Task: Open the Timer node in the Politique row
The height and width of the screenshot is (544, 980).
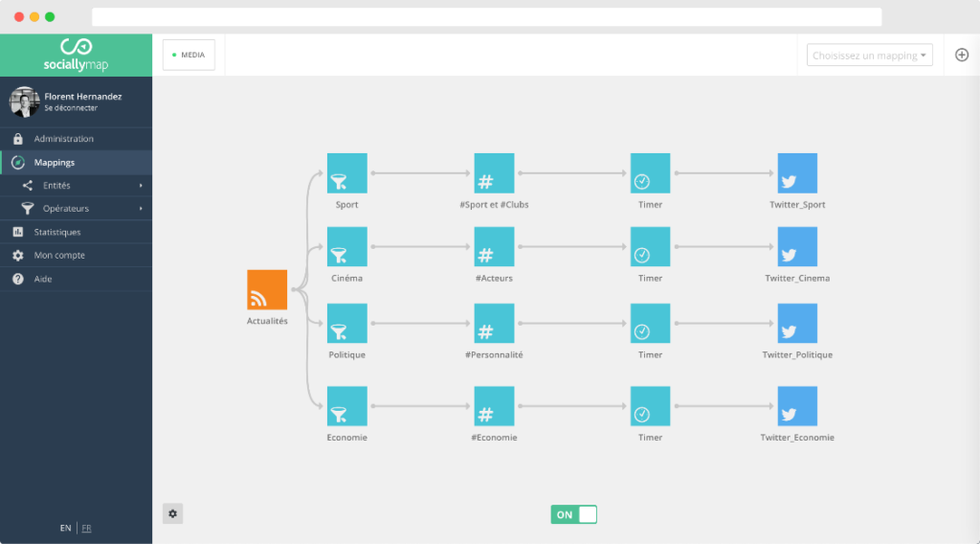Action: pyautogui.click(x=650, y=324)
